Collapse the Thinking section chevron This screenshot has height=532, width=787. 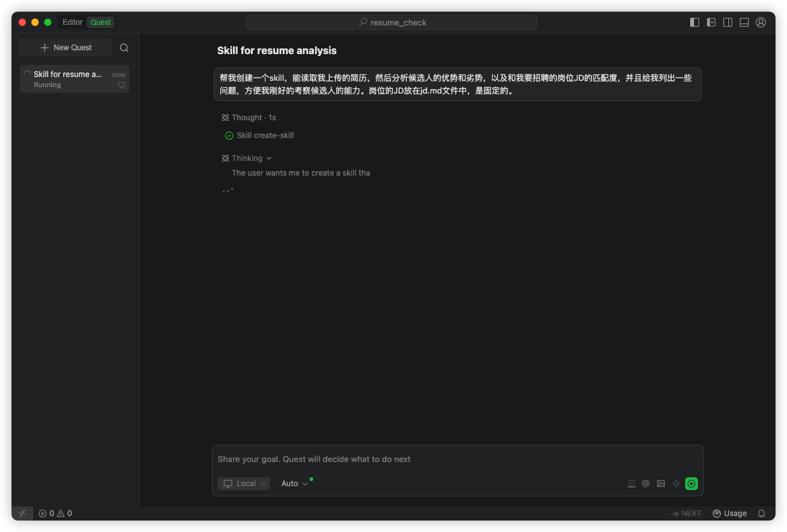(269, 158)
